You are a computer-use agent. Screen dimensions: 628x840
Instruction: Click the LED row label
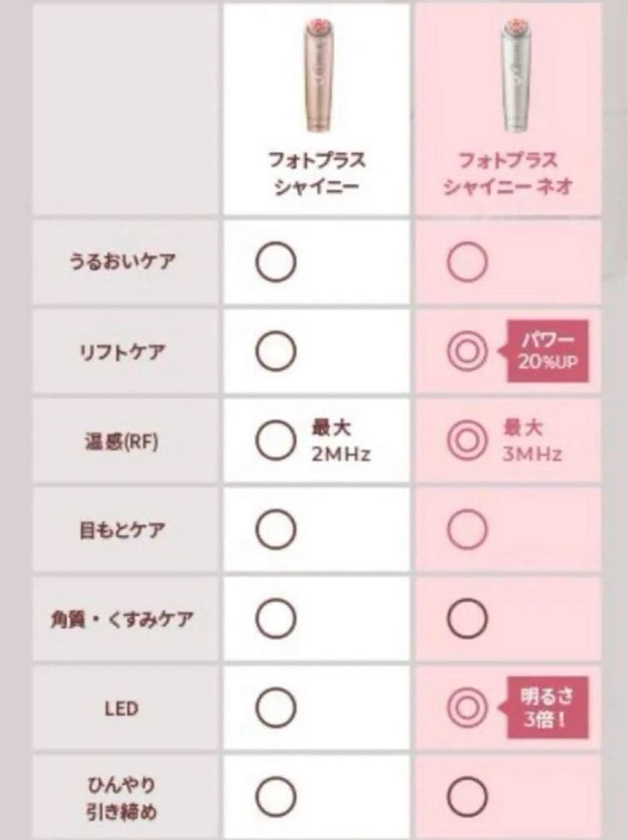click(120, 707)
